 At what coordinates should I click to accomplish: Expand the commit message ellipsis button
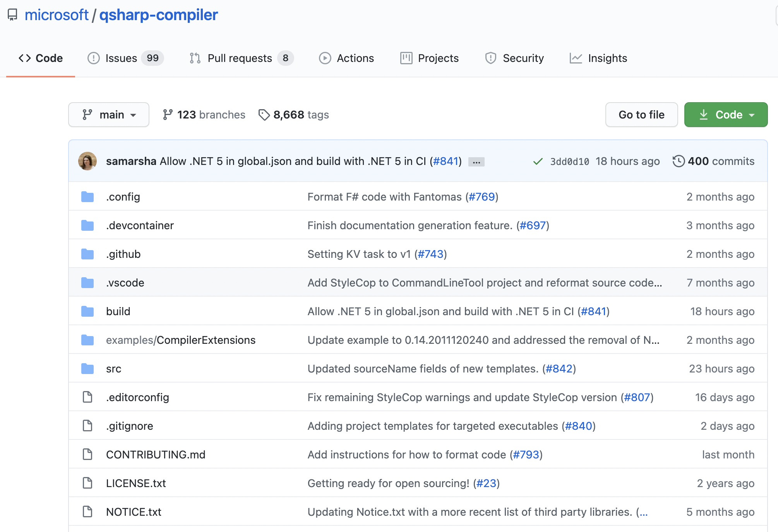tap(476, 162)
